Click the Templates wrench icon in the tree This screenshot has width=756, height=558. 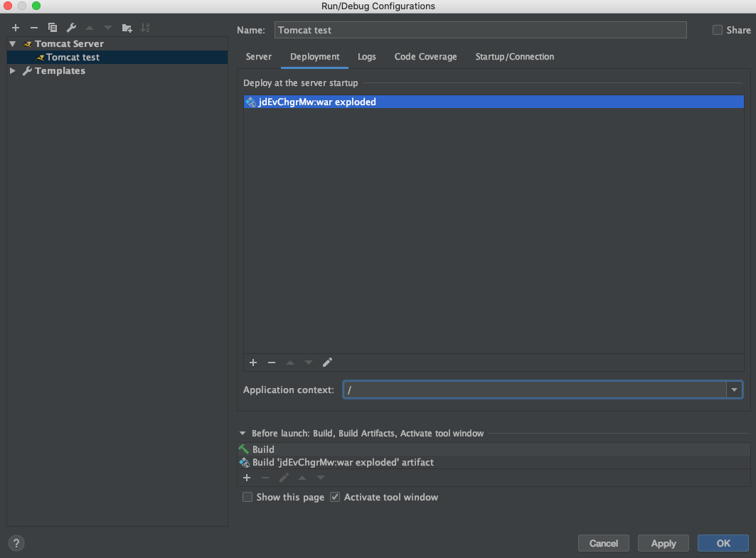point(28,71)
